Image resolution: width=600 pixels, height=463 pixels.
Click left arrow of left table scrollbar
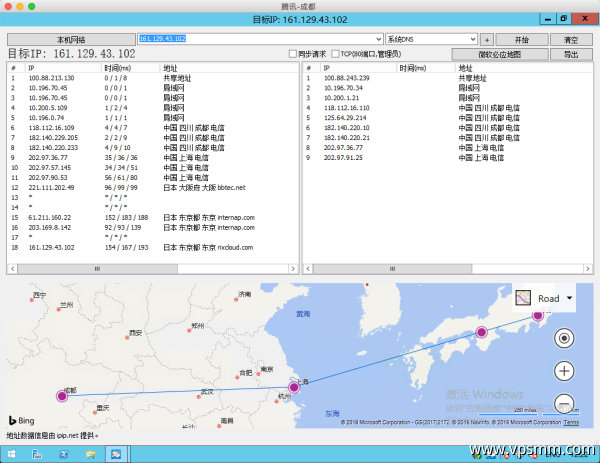point(13,269)
